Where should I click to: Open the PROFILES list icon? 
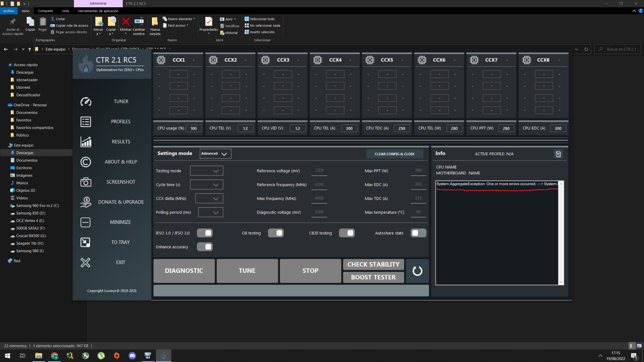[86, 122]
